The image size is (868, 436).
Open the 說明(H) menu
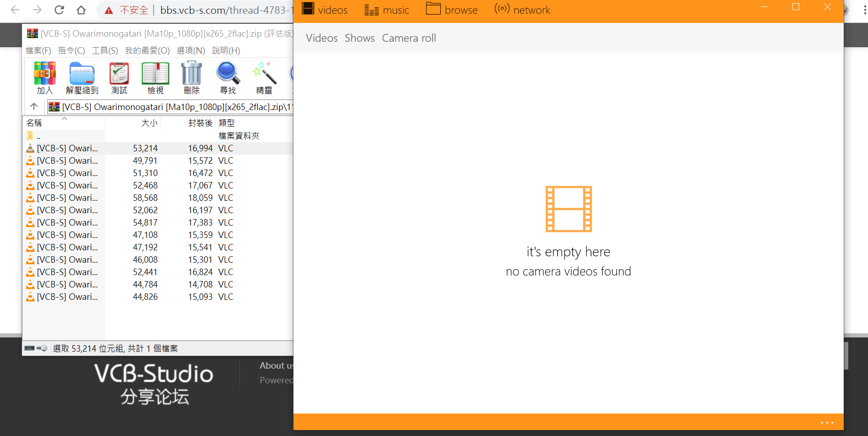pos(226,50)
